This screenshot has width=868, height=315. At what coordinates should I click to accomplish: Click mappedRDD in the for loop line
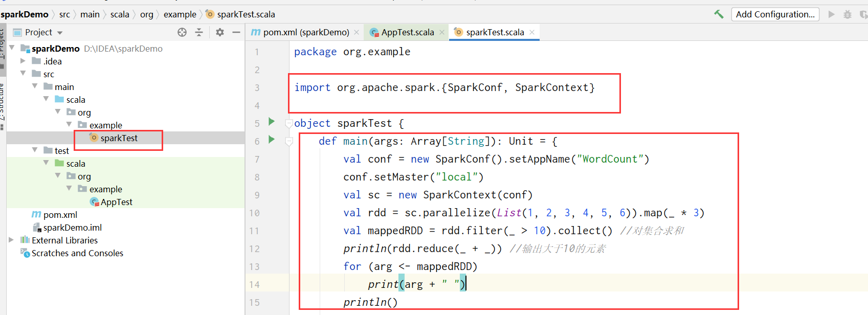444,266
